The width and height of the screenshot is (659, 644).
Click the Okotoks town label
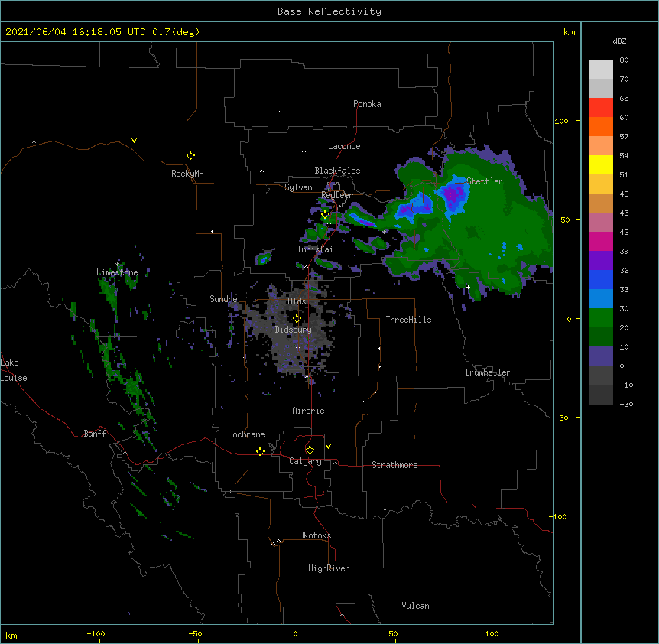(x=315, y=535)
